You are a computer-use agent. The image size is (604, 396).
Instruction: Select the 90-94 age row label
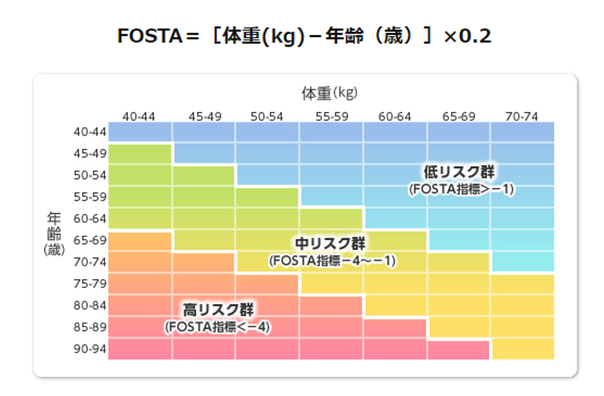tap(90, 349)
